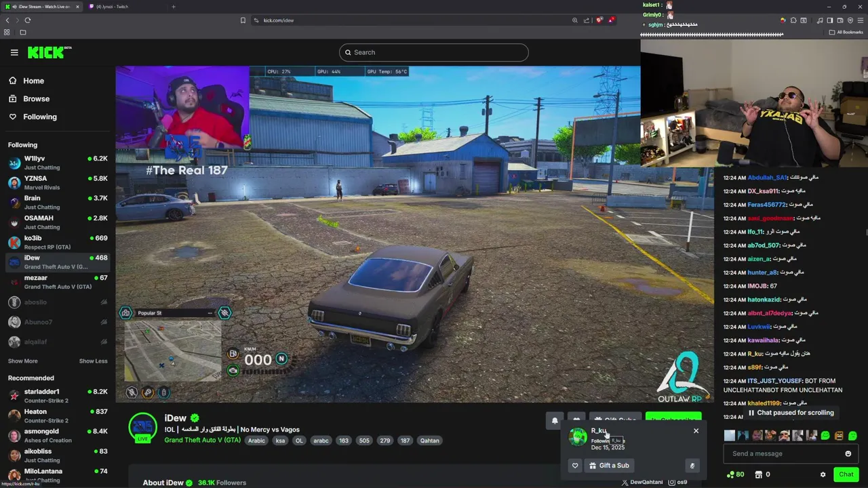The height and width of the screenshot is (488, 868).
Task: Click the iDew live avatar
Action: click(x=143, y=428)
